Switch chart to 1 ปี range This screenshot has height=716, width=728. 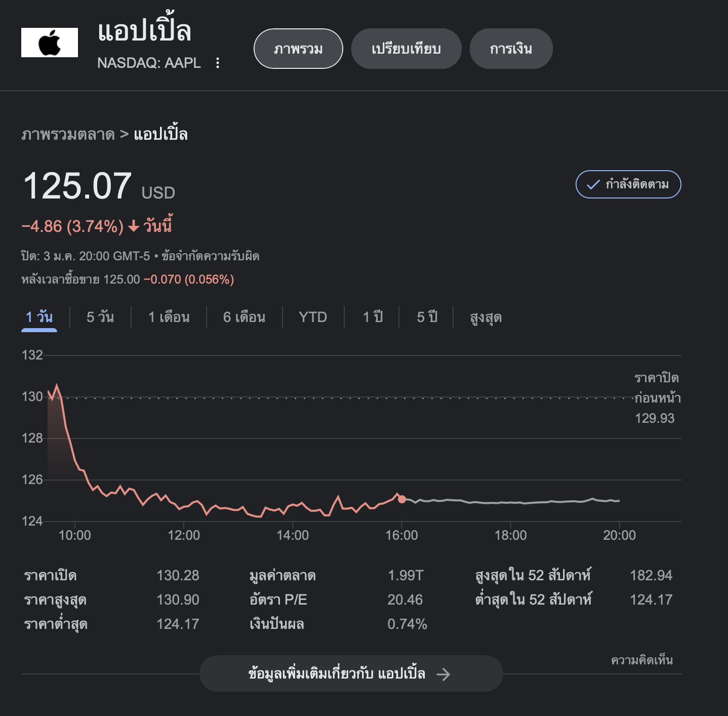point(373,317)
